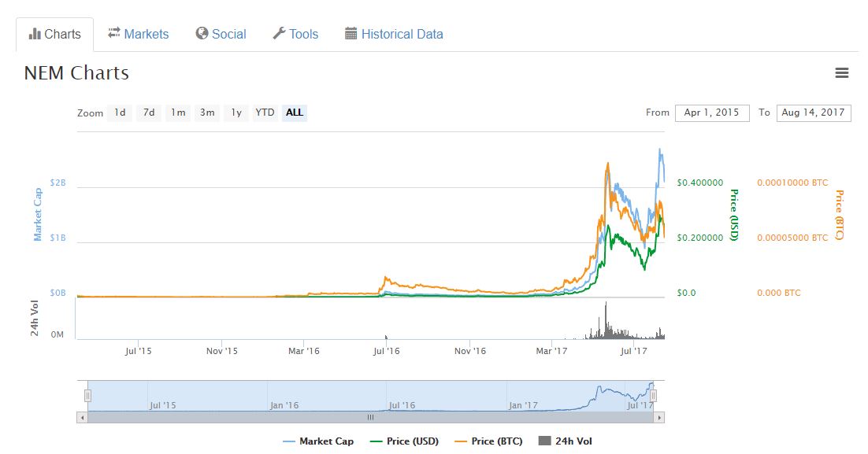Click the From date field

pyautogui.click(x=712, y=113)
